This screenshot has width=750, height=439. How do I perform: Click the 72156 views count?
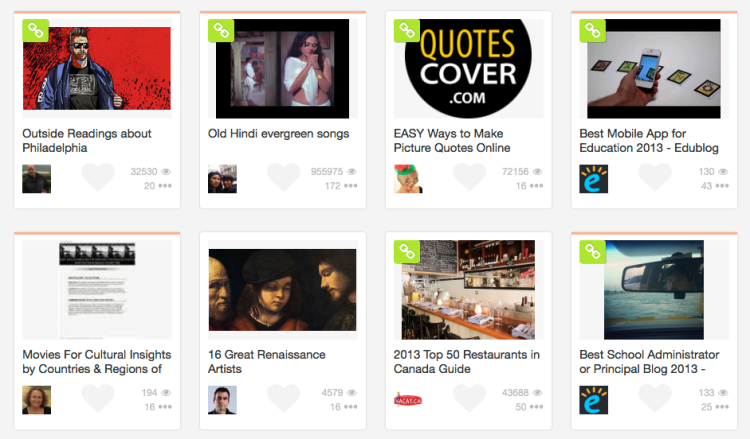(x=515, y=172)
